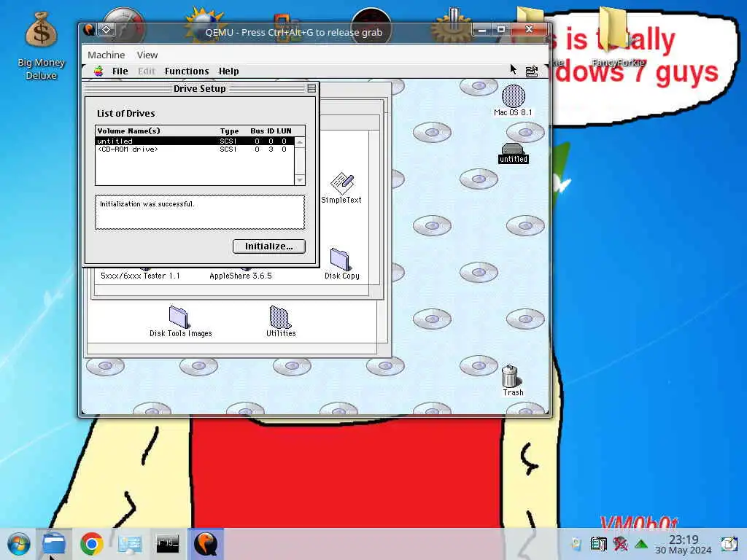The image size is (747, 560).
Task: Click the drive list scroll down arrow
Action: pos(300,180)
